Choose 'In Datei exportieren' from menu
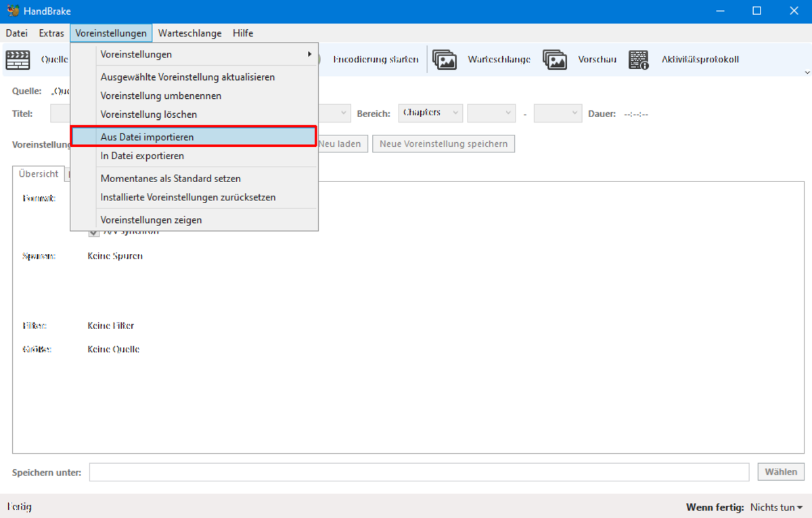The width and height of the screenshot is (812, 518). click(x=194, y=156)
